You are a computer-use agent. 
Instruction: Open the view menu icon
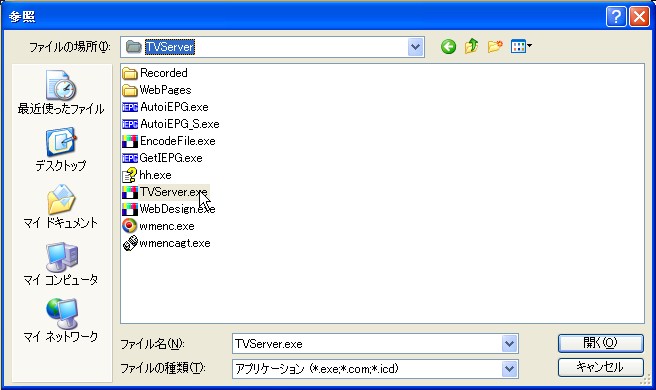pos(521,46)
